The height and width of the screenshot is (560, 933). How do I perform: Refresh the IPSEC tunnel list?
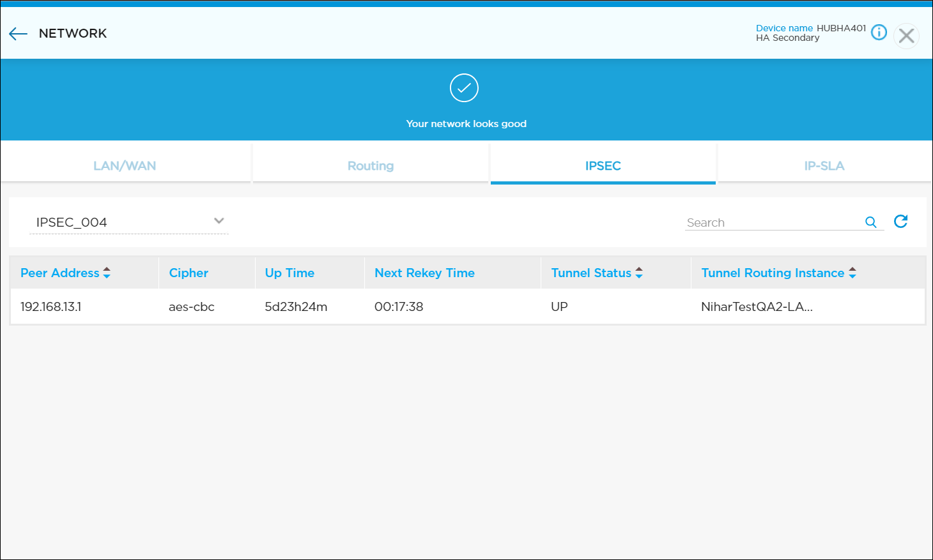[x=900, y=222]
